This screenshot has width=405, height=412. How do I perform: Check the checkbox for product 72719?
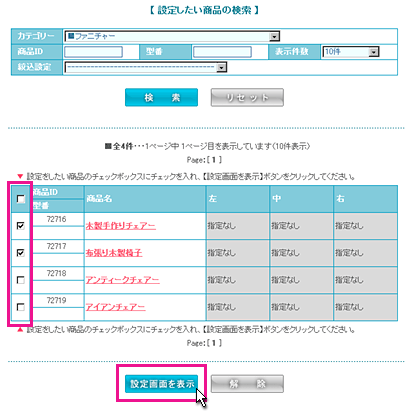[21, 307]
